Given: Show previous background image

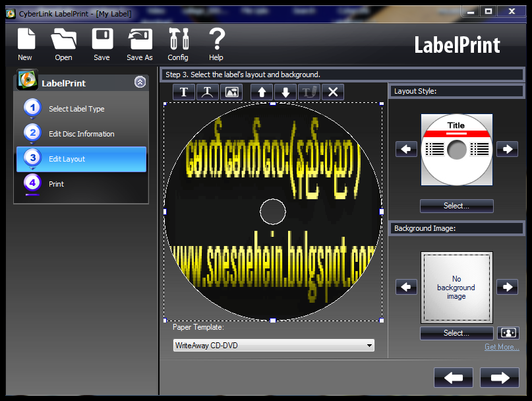Looking at the screenshot, I should [406, 287].
